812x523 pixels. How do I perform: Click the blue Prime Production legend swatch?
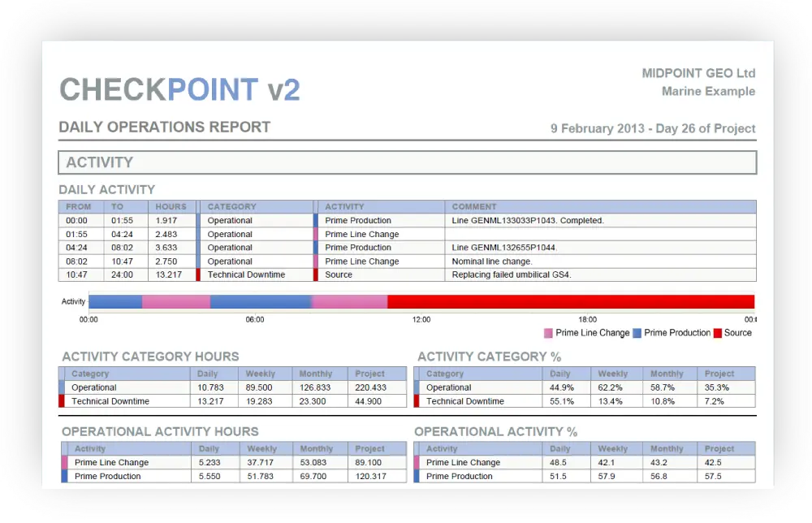[637, 333]
